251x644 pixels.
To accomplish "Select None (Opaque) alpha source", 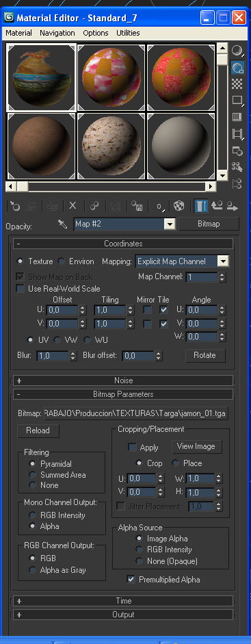I will click(140, 561).
